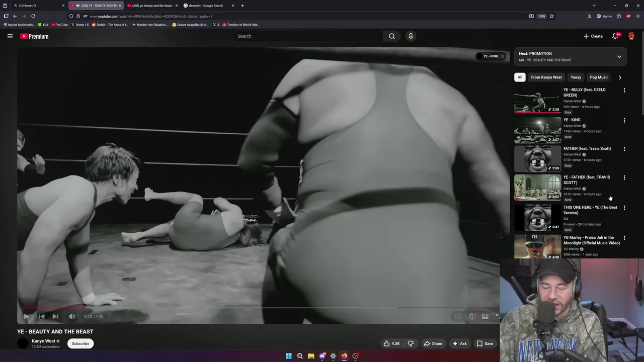Focus the YouTube search input field
This screenshot has width=644, height=362.
(308, 36)
